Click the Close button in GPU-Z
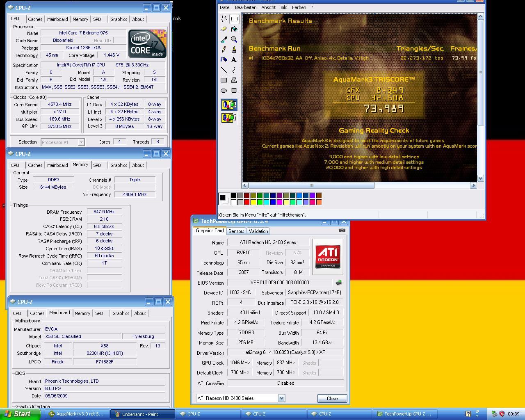525x420 pixels. coord(332,398)
